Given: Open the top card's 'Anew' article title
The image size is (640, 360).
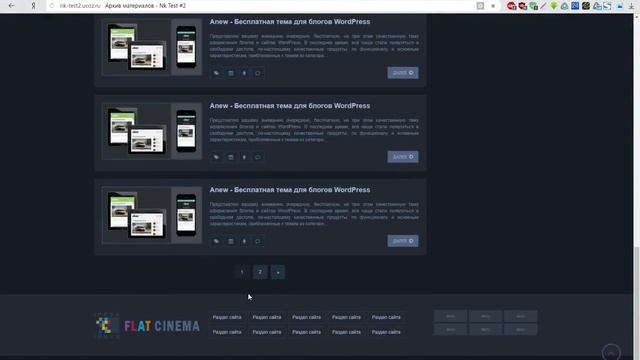Looking at the screenshot, I should point(290,22).
